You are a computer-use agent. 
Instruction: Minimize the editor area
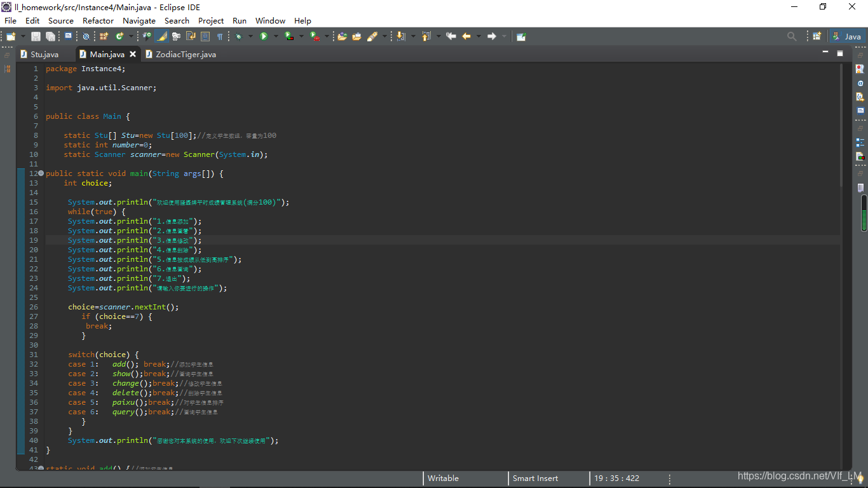pos(825,51)
